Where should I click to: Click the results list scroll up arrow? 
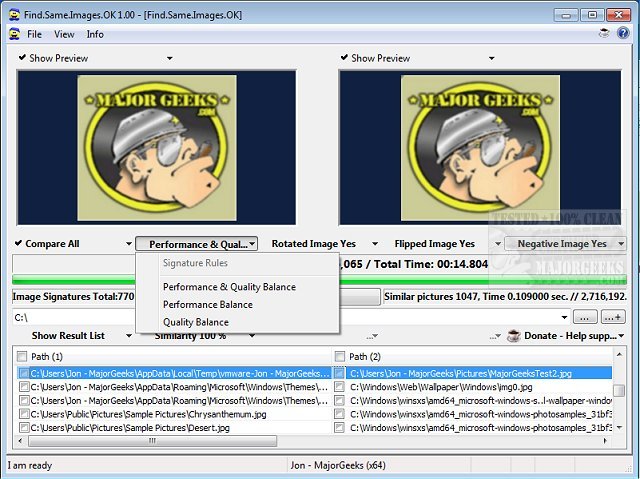point(619,355)
